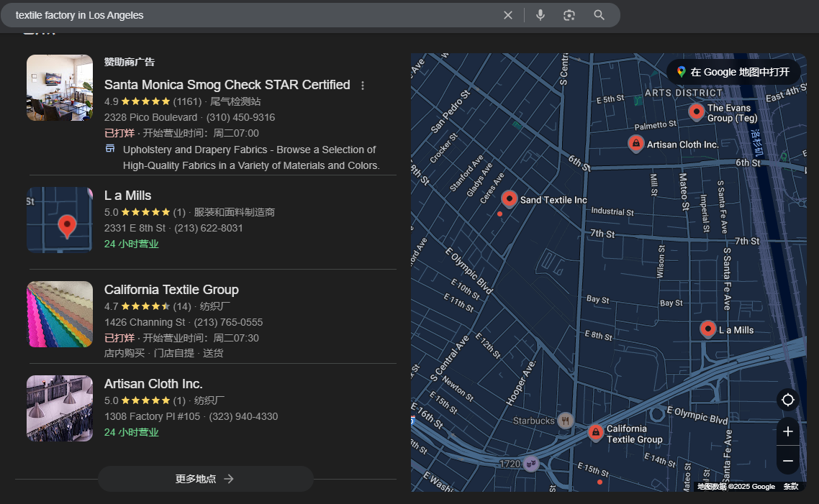
Task: Open map in Google Maps
Action: [x=733, y=72]
